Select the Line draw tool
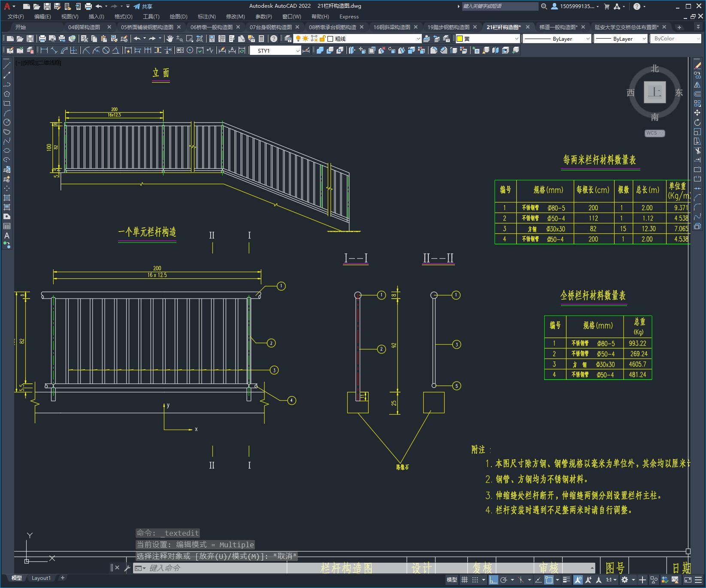 coord(7,66)
